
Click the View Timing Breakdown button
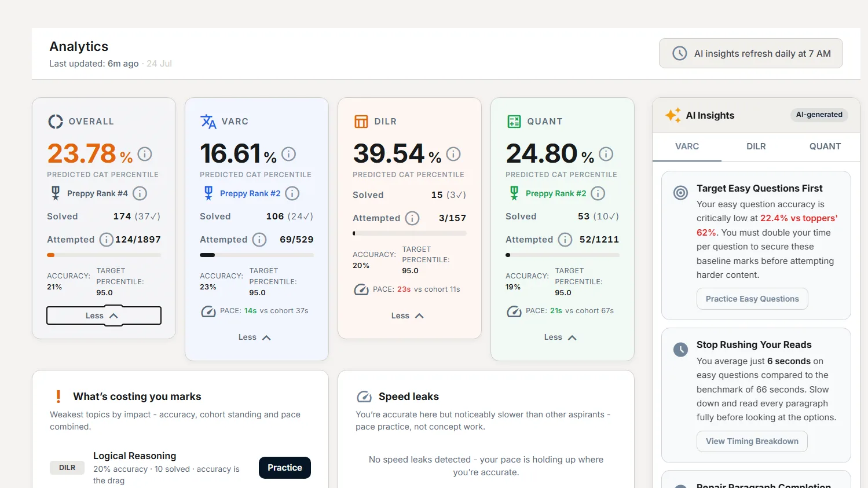point(752,441)
